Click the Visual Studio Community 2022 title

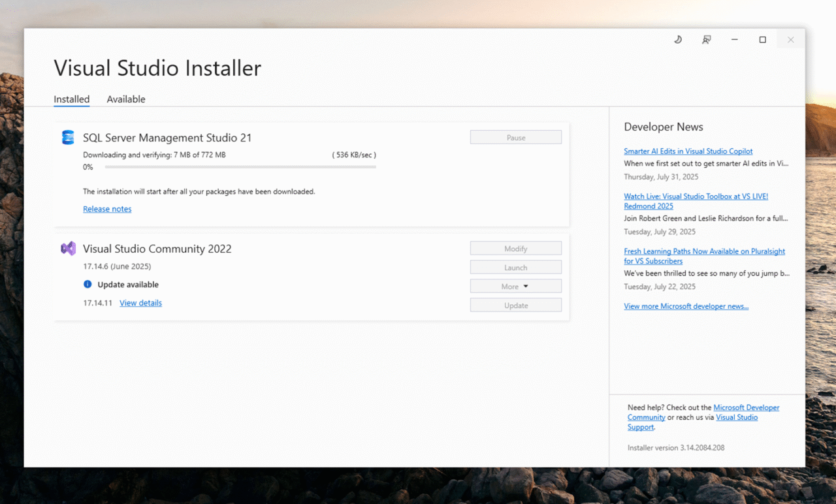click(x=157, y=249)
